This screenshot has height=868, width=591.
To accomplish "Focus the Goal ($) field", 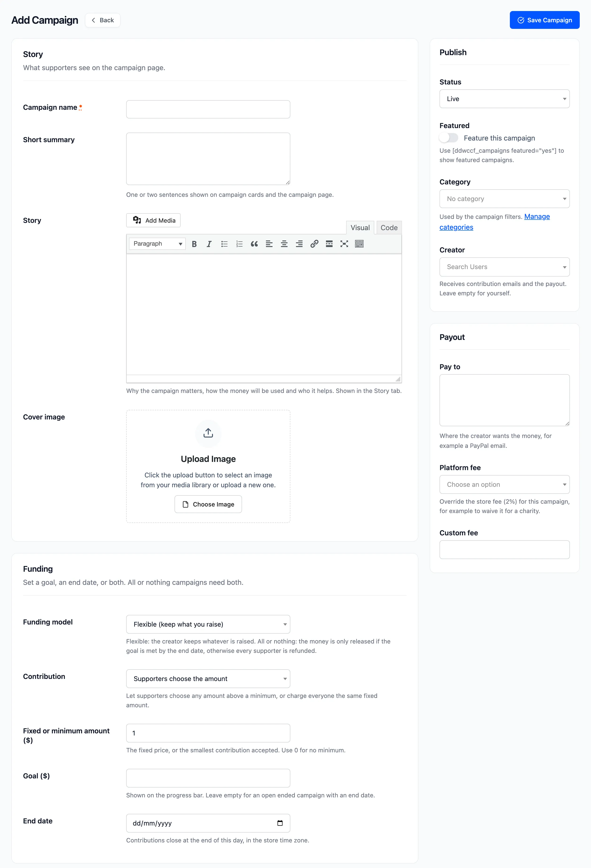I will coord(208,778).
